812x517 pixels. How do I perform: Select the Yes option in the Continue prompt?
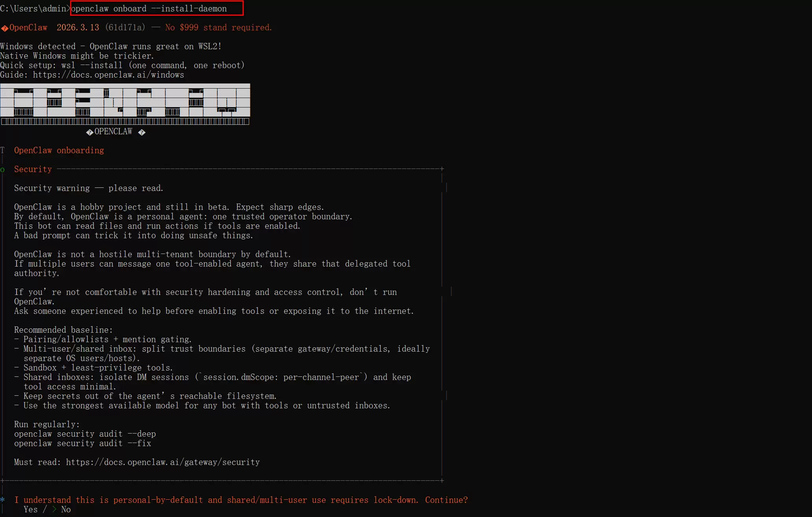coord(31,510)
